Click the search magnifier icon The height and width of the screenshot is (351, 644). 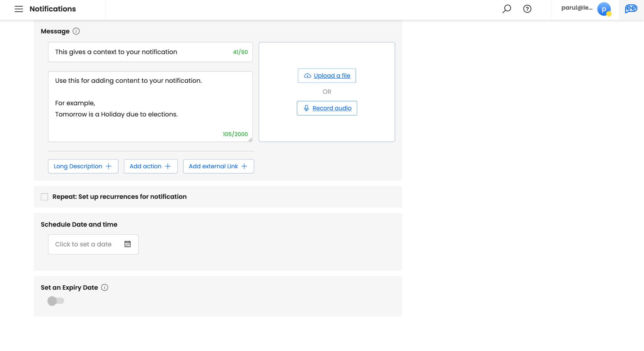coord(507,9)
